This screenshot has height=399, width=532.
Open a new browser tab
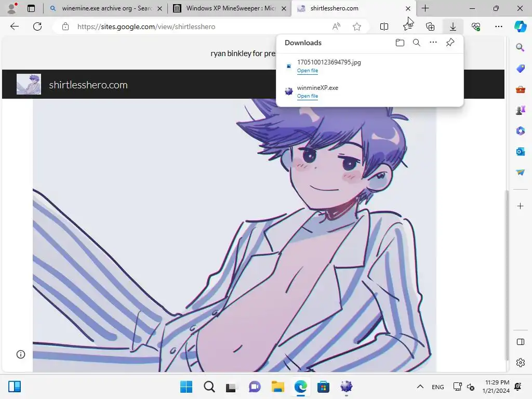[425, 8]
